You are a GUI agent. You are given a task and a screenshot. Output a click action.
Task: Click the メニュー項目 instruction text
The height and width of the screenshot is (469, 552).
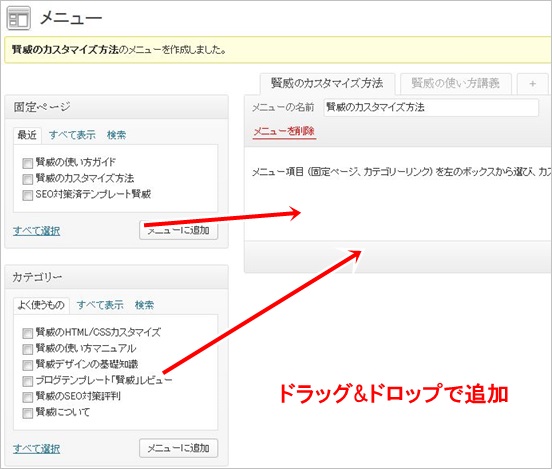[401, 172]
